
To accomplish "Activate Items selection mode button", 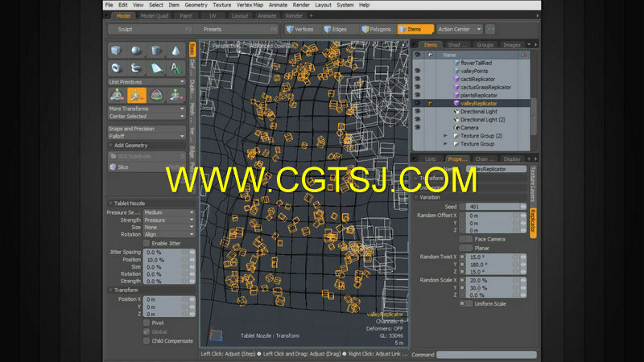I will click(x=415, y=29).
